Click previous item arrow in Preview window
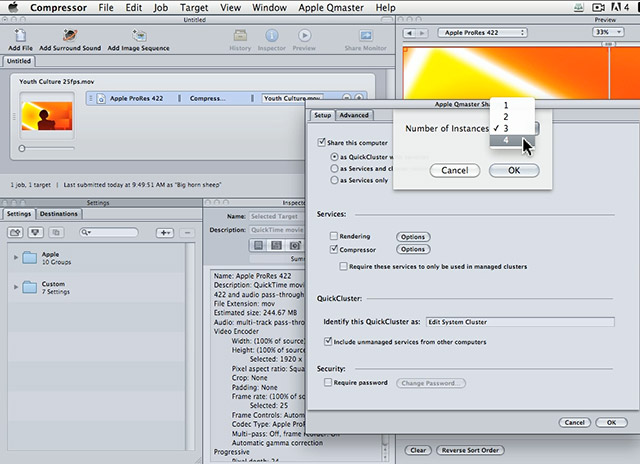This screenshot has height=464, width=640. coord(409,33)
